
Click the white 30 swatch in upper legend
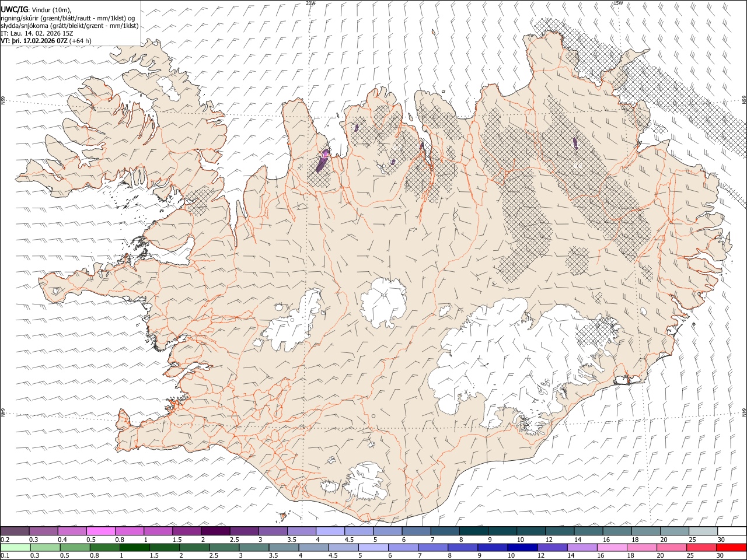coord(731,531)
